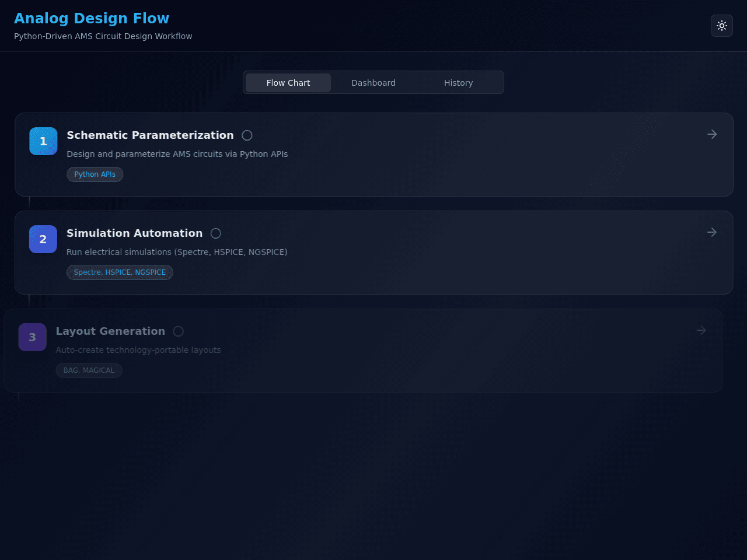
Task: Click the Spectre, HSPICE, NGSPICE tag
Action: (x=120, y=272)
